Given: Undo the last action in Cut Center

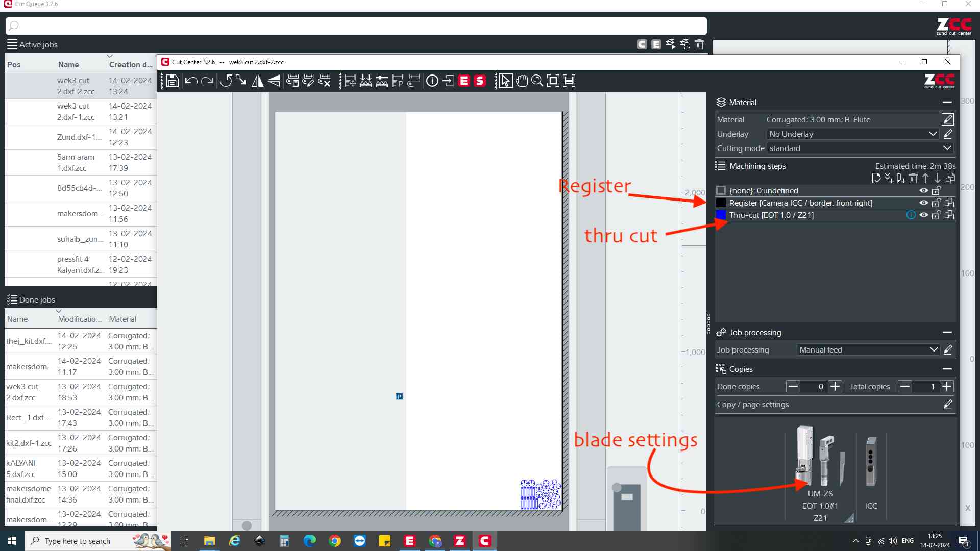Looking at the screenshot, I should click(191, 81).
